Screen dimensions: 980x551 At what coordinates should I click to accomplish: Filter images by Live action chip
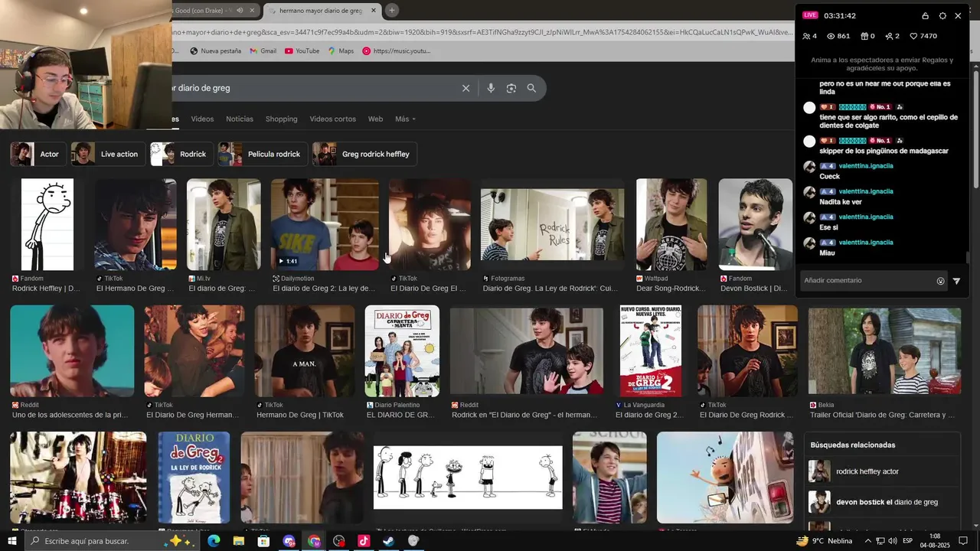coord(107,154)
